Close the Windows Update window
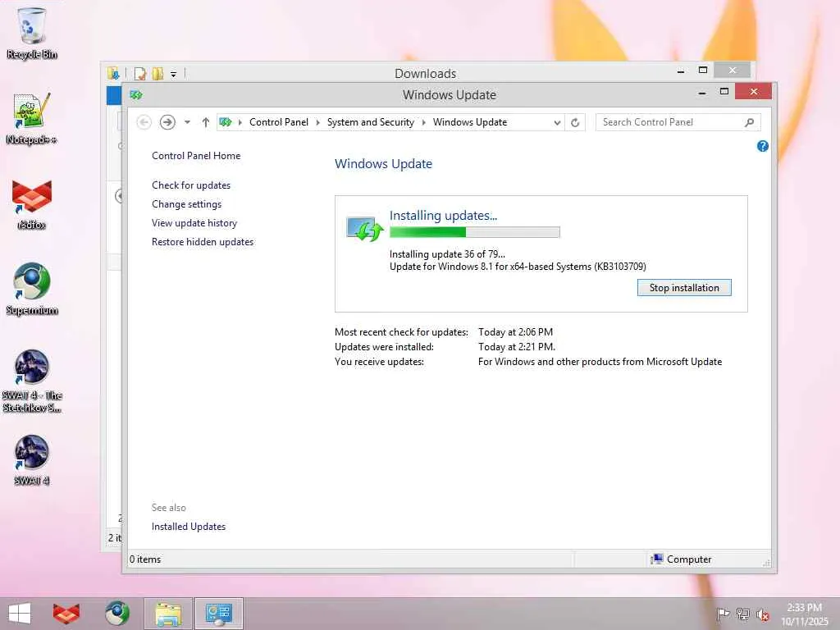 point(753,92)
